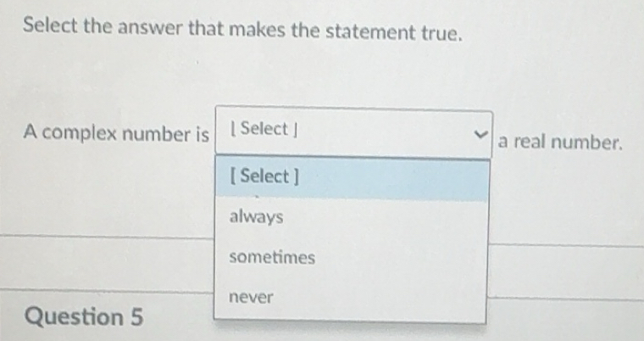Click the collapsed "[ Select ]" combo box

click(x=353, y=132)
